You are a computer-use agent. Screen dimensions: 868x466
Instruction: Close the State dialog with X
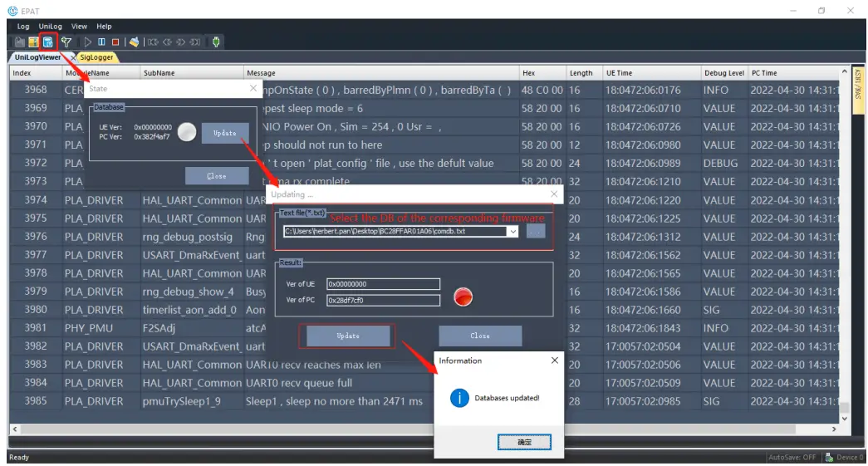(x=253, y=88)
